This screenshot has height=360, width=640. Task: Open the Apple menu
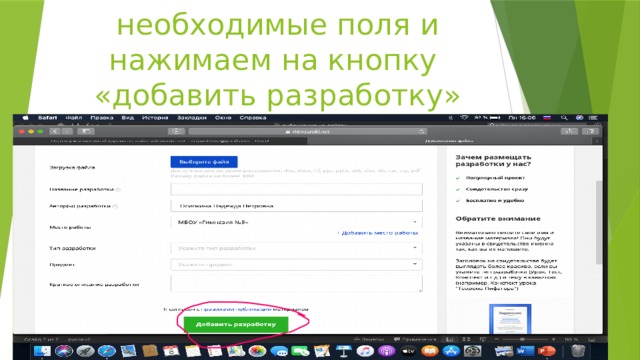coord(25,118)
